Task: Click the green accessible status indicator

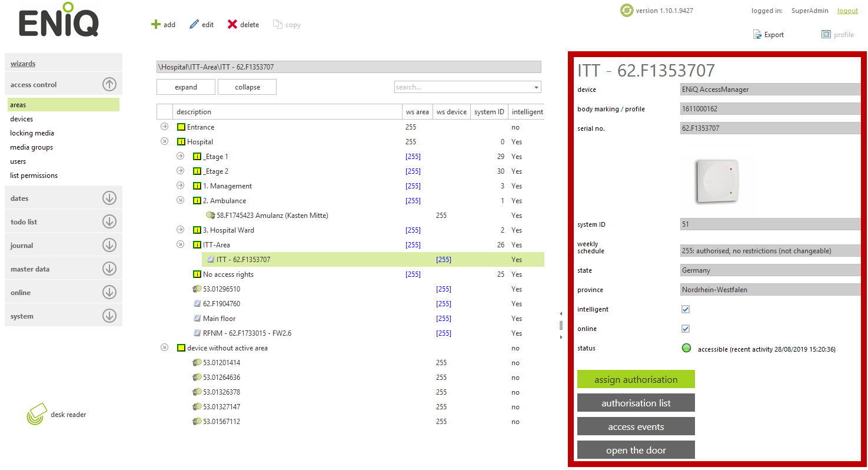Action: 686,348
